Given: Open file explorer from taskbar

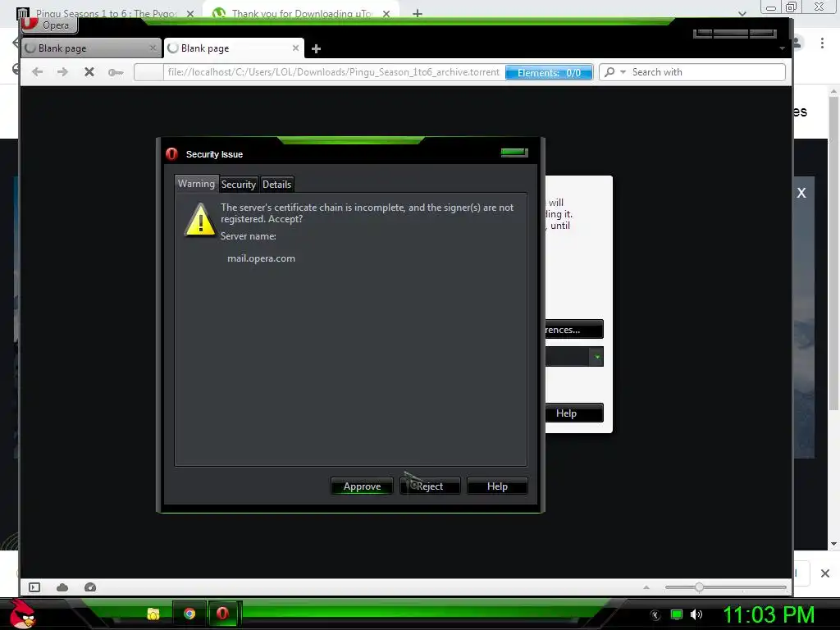Looking at the screenshot, I should [x=153, y=614].
